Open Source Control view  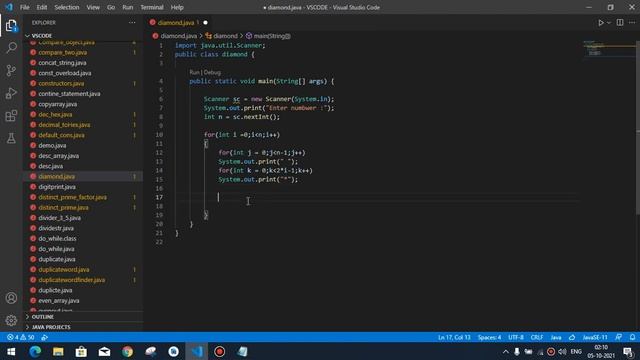point(11,71)
